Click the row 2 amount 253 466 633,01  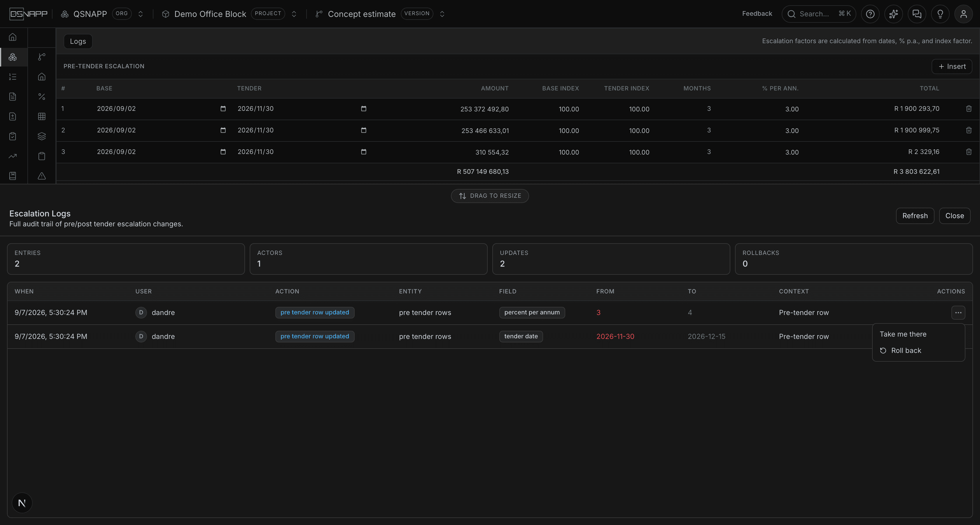[x=485, y=131]
